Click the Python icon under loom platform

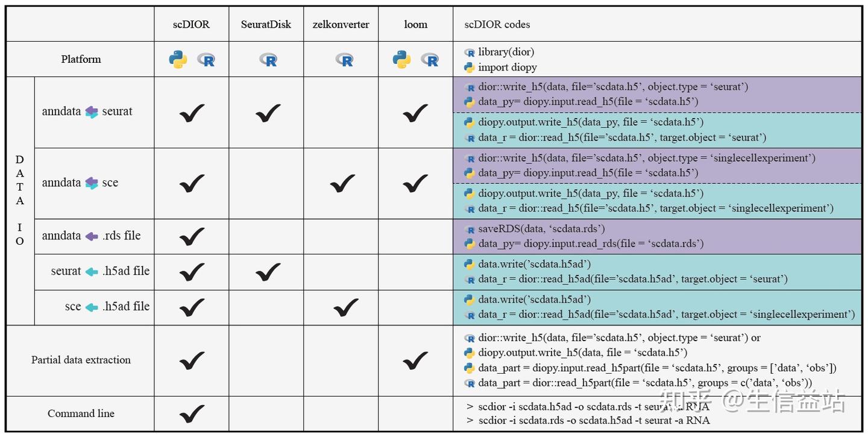click(401, 59)
